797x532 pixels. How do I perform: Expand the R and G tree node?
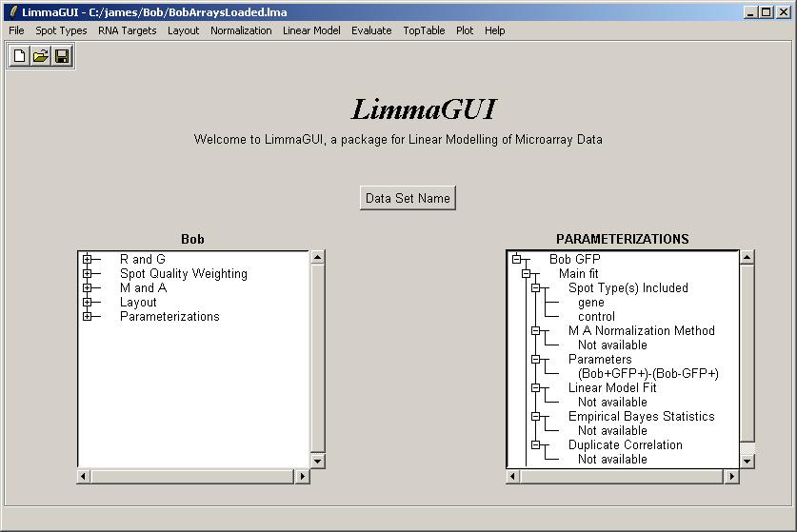pos(87,259)
